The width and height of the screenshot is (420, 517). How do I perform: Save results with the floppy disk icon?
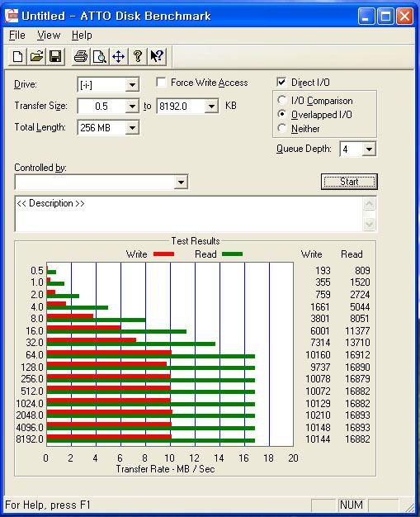click(x=55, y=56)
